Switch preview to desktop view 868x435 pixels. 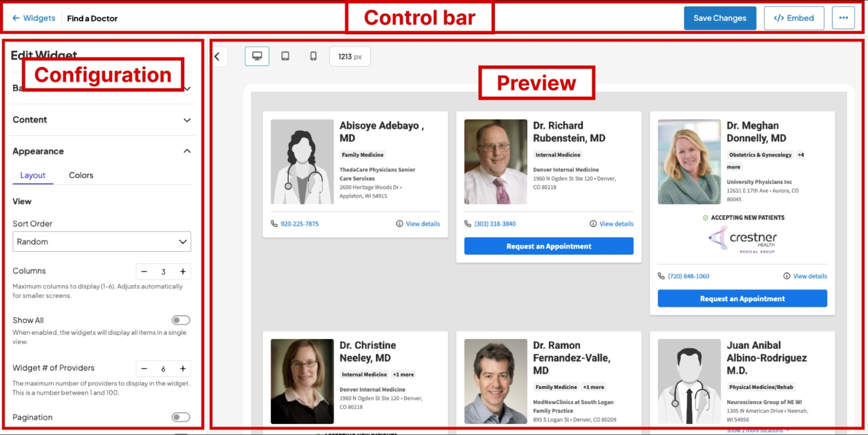(x=257, y=56)
